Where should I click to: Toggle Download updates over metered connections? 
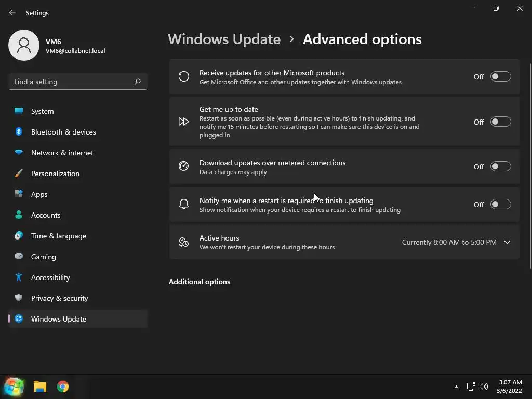500,167
